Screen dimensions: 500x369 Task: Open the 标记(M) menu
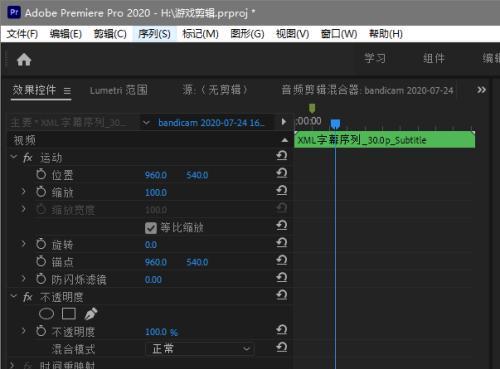point(200,34)
